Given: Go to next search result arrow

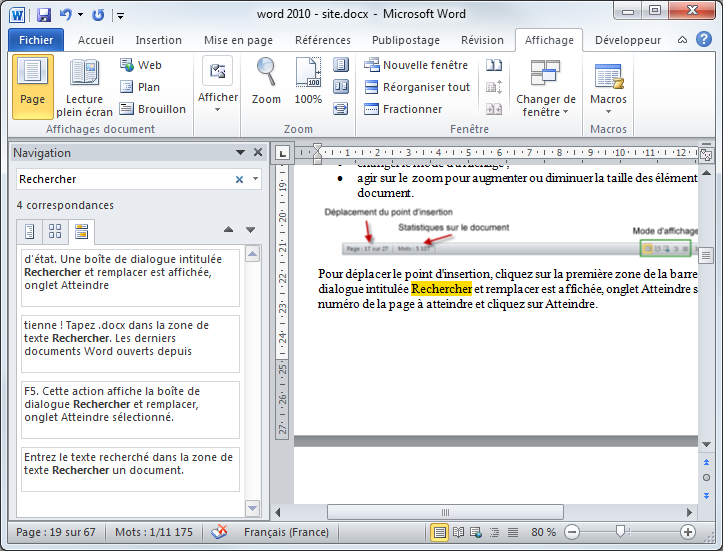Looking at the screenshot, I should tap(252, 230).
